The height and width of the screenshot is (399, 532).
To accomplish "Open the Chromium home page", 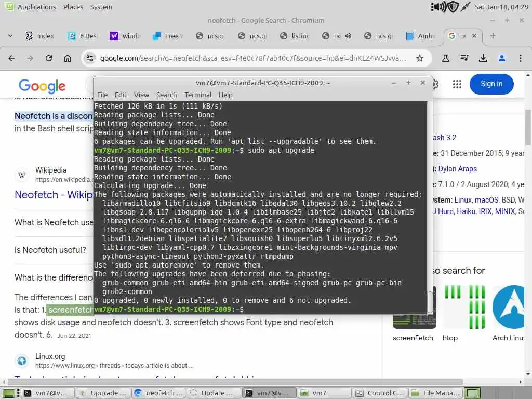I will 68,58.
